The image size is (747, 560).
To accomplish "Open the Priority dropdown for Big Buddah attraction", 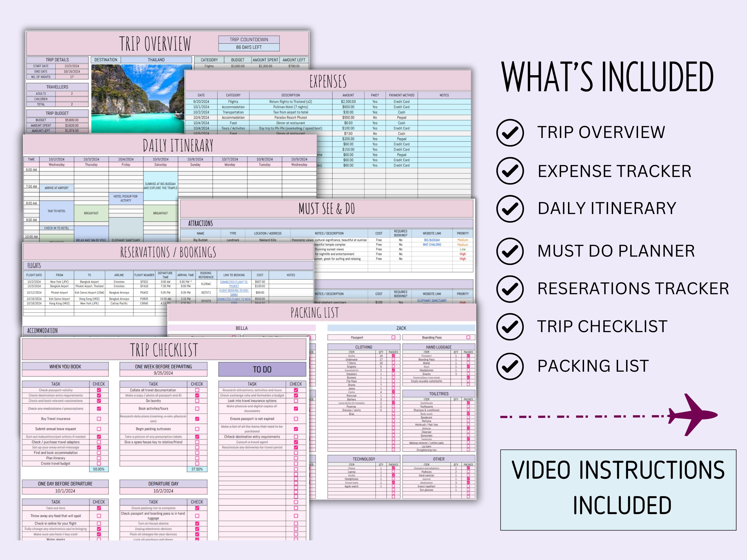I will (463, 240).
